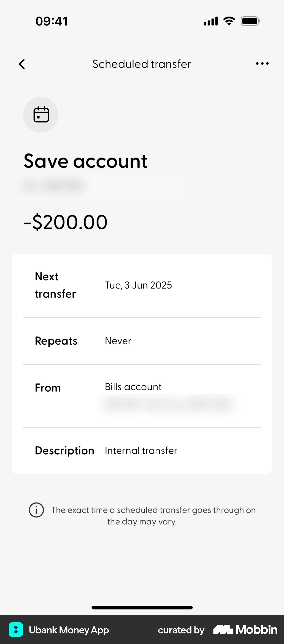Open the three-dot more options menu
Viewport: 284px width, 644px height.
click(x=262, y=64)
